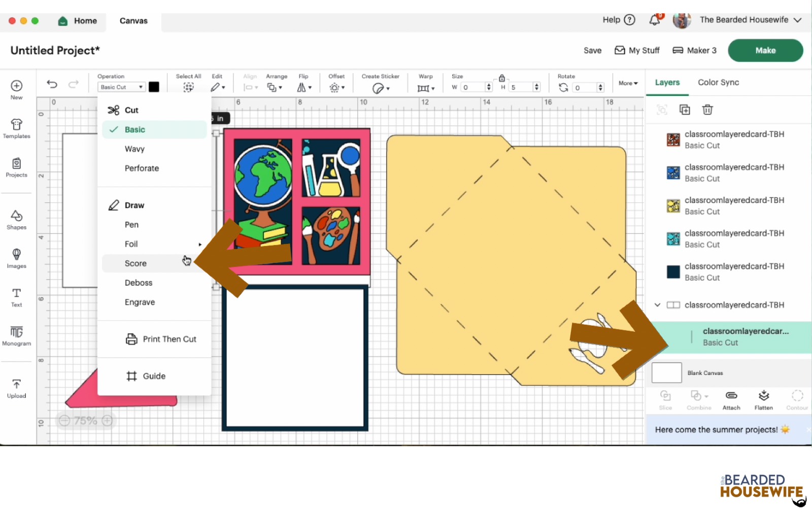Viewport: 812px width, 516px height.
Task: Click Save in the header
Action: click(x=592, y=51)
